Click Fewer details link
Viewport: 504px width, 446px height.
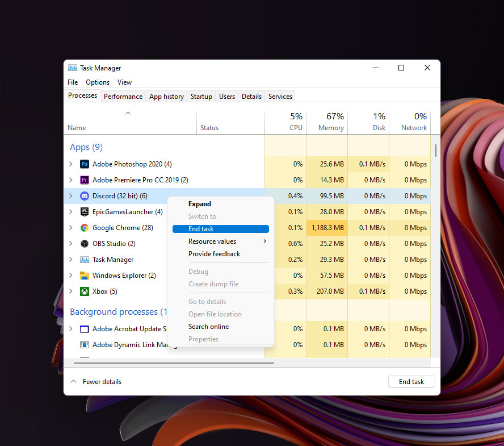102,382
